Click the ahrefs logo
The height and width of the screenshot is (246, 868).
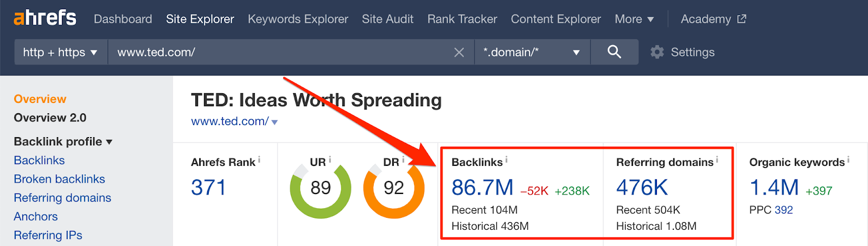(x=45, y=18)
